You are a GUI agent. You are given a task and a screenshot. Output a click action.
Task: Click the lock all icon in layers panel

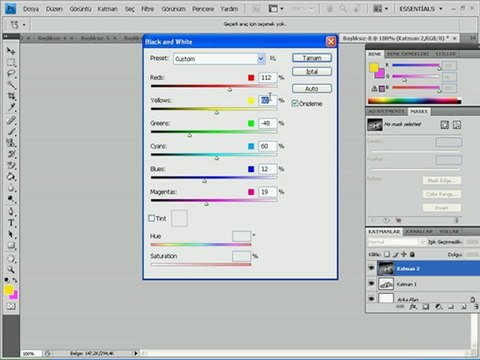point(412,254)
